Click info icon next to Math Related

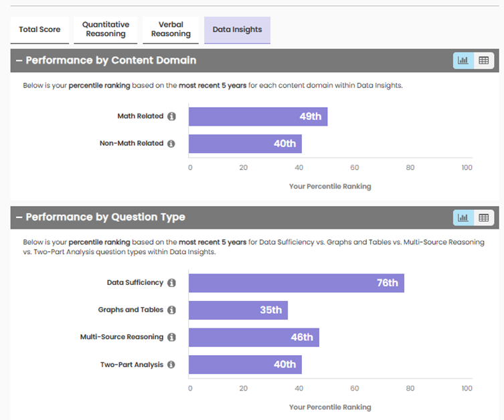tap(171, 116)
